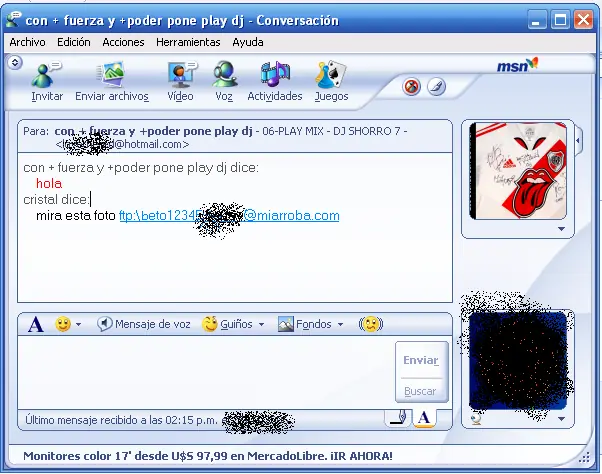
Task: Click my own display picture
Action: point(518,361)
